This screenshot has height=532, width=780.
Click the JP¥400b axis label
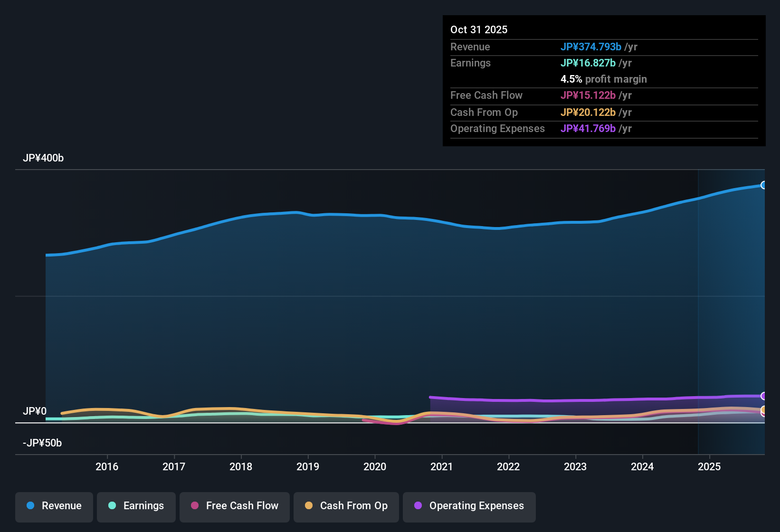tap(43, 158)
